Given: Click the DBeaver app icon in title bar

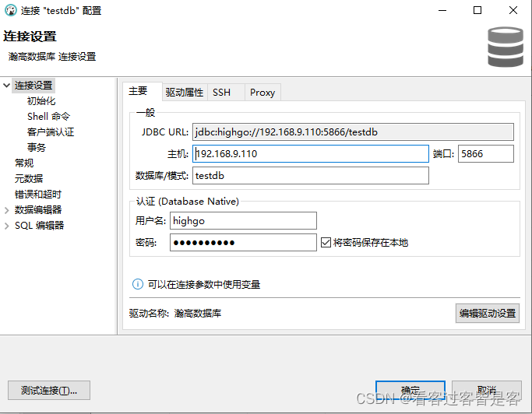Looking at the screenshot, I should (x=11, y=11).
